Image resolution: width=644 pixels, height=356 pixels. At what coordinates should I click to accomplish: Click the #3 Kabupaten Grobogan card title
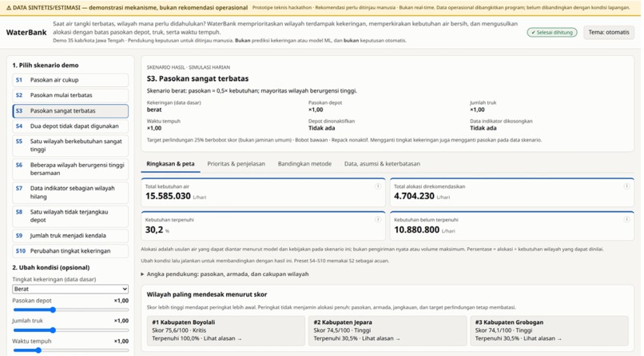pos(509,322)
